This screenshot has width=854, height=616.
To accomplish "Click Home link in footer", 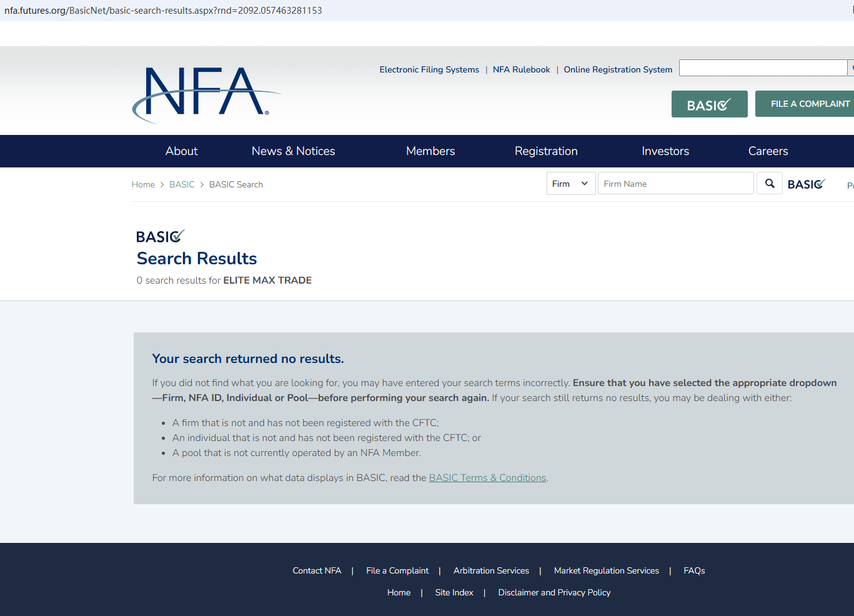I will coord(399,592).
